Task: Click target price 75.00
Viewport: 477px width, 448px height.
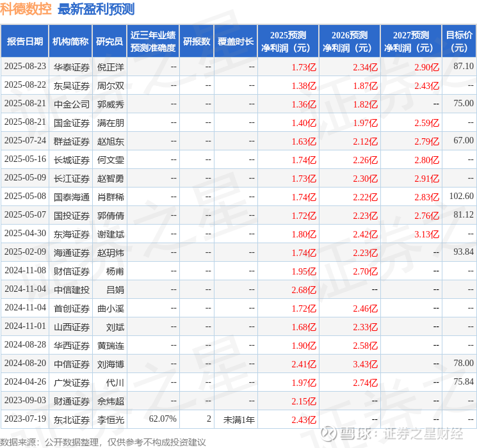Action: [x=464, y=103]
